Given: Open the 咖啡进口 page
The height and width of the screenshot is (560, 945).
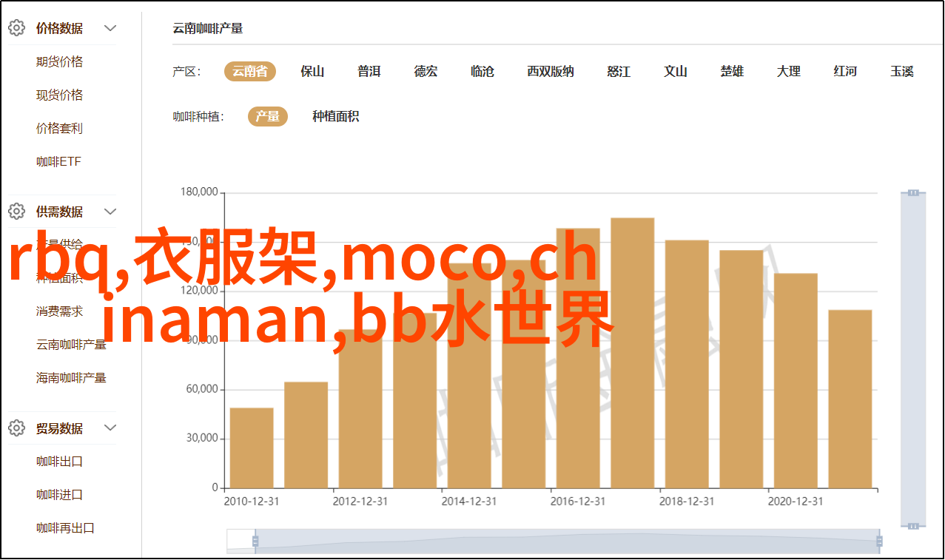Looking at the screenshot, I should tap(59, 495).
